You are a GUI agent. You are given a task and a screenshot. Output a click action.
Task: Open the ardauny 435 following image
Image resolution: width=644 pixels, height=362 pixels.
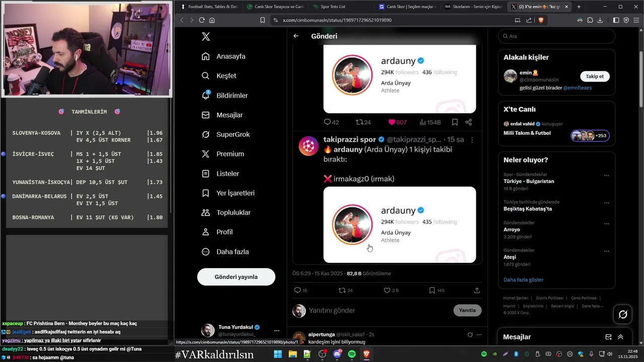[399, 225]
